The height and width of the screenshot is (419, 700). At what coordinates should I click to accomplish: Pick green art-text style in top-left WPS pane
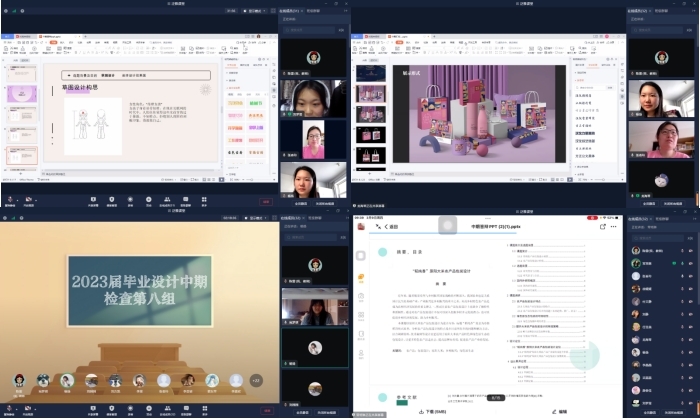256,104
